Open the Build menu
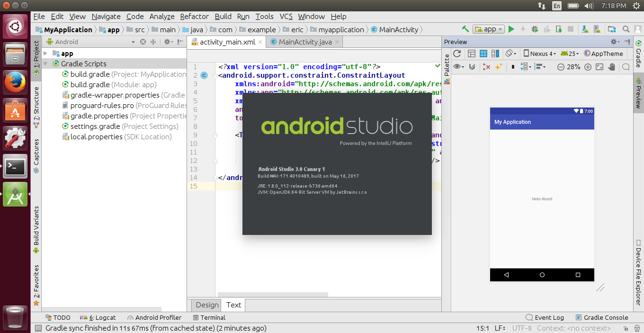This screenshot has height=333, width=644. pos(223,16)
